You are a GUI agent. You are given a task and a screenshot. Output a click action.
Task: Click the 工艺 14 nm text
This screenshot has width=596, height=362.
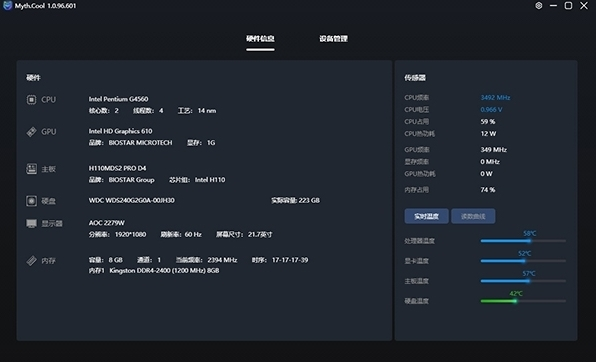(x=197, y=111)
